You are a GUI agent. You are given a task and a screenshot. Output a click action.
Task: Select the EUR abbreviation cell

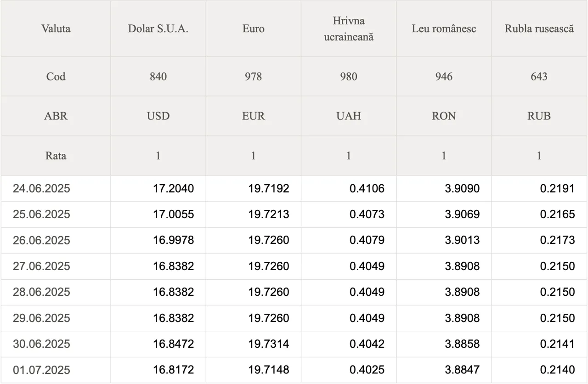click(x=253, y=116)
